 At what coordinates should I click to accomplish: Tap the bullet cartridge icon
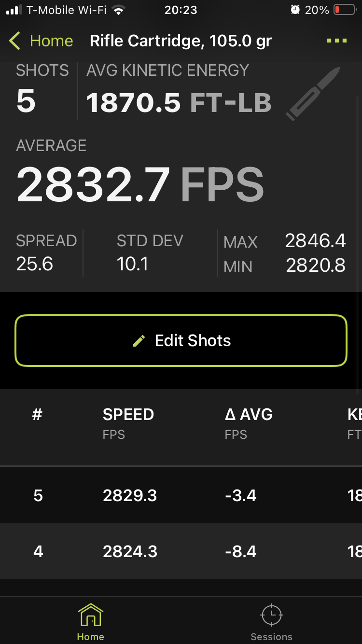313,94
